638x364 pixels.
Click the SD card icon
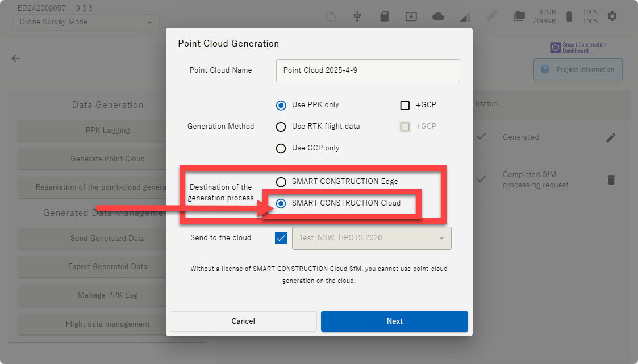pyautogui.click(x=384, y=16)
